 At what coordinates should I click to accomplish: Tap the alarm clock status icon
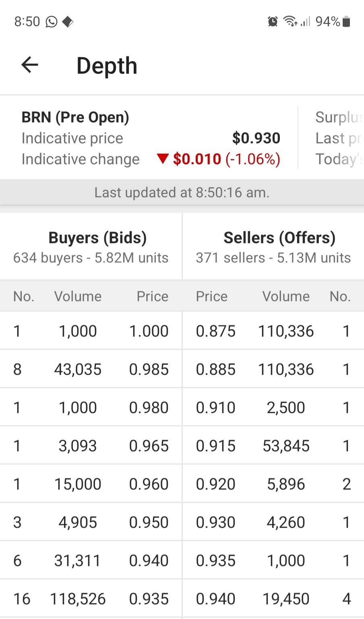point(273,21)
